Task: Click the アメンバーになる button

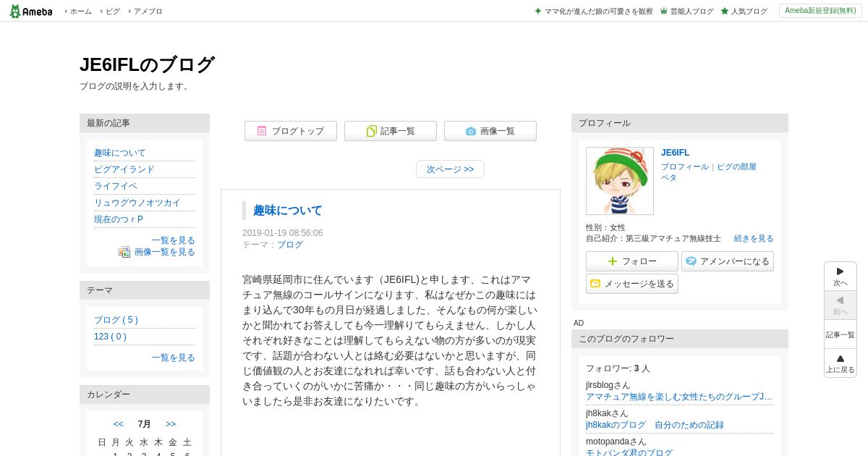Action: pyautogui.click(x=728, y=261)
